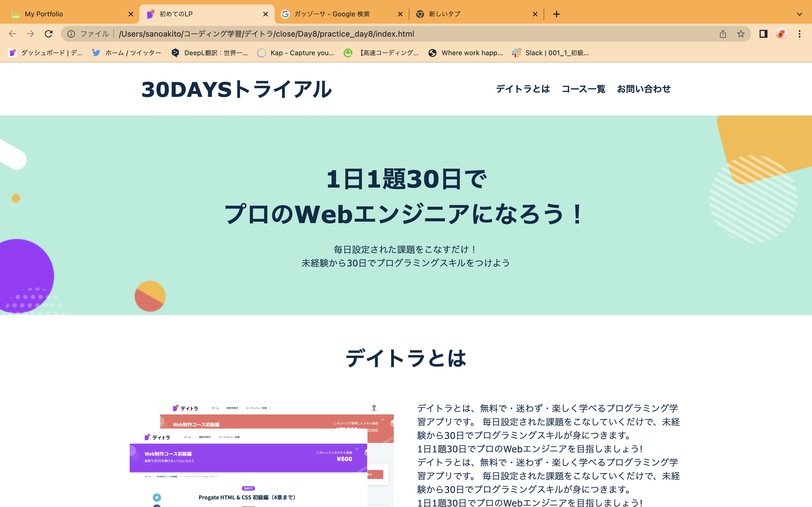Bookmark page with the star icon
This screenshot has width=812, height=507.
[741, 34]
